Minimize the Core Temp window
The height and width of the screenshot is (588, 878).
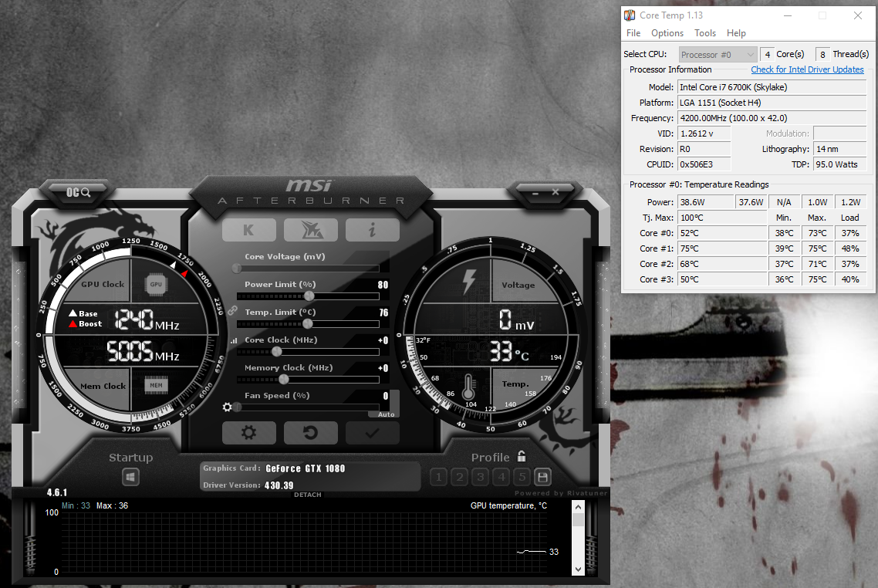[787, 15]
